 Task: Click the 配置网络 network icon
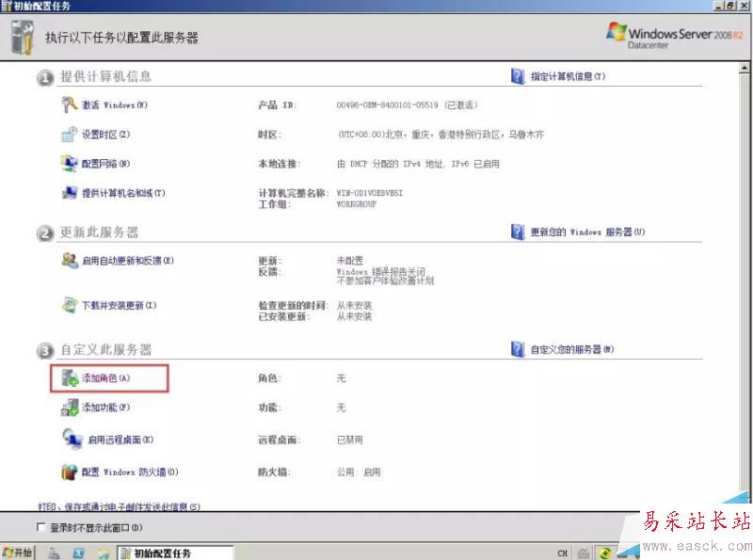[69, 163]
